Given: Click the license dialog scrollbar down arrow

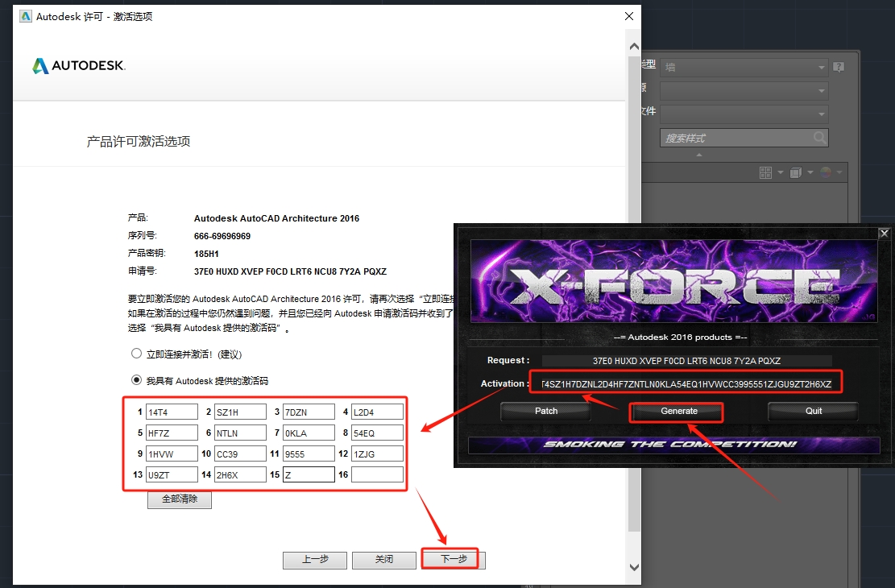Looking at the screenshot, I should (x=634, y=567).
